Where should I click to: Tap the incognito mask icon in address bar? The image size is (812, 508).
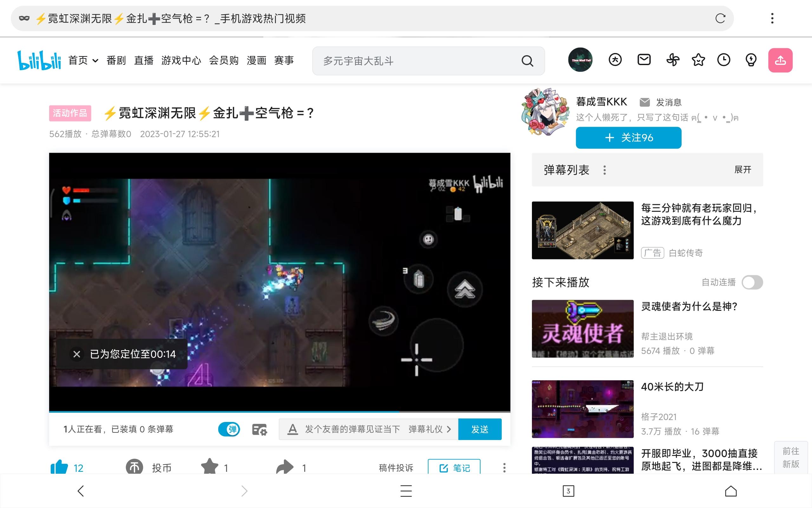tap(24, 18)
